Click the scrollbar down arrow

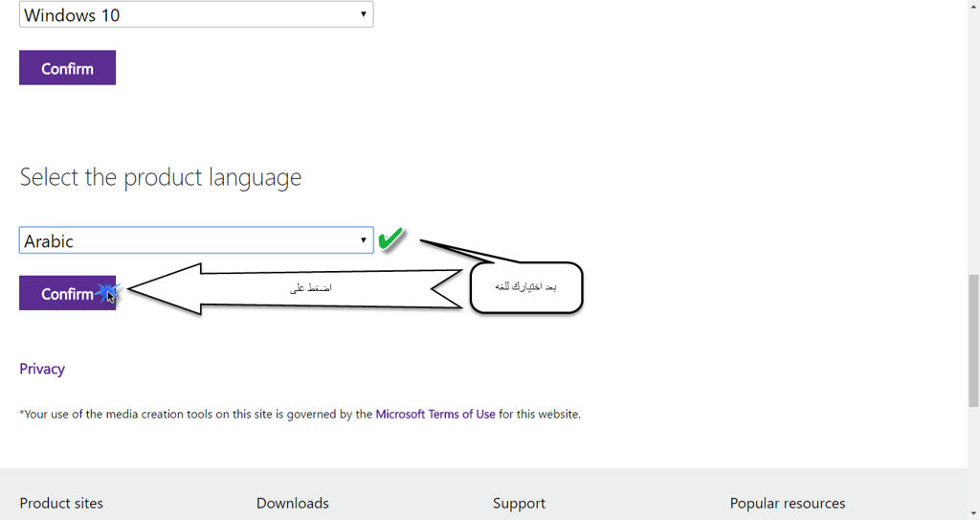973,514
